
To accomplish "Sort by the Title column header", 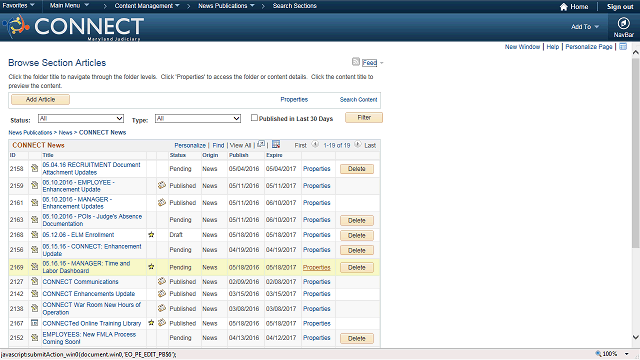I will (x=48, y=155).
